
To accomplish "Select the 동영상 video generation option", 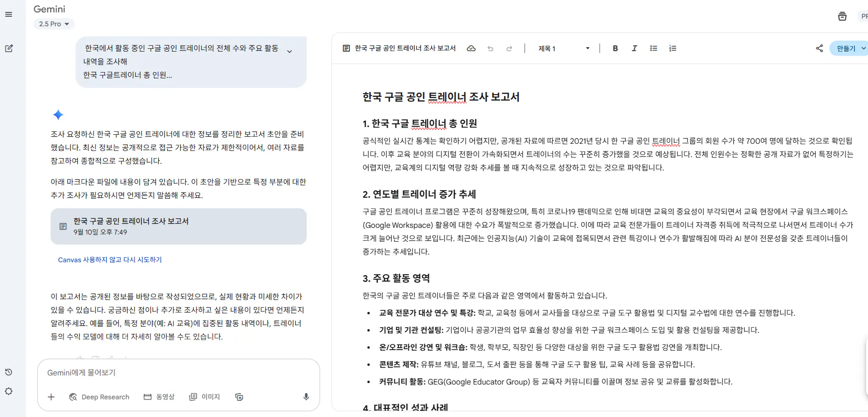I will tap(159, 397).
